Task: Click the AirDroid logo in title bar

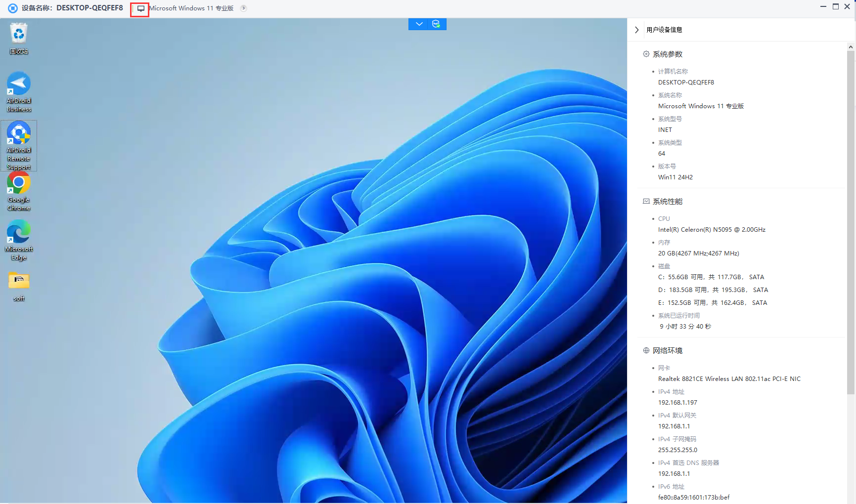Action: click(x=12, y=8)
